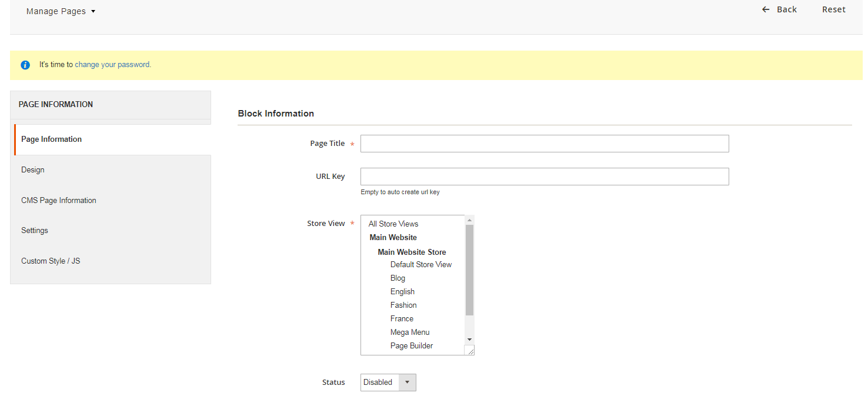The image size is (868, 399).
Task: Open the CMS Page Information tab
Action: coord(59,201)
